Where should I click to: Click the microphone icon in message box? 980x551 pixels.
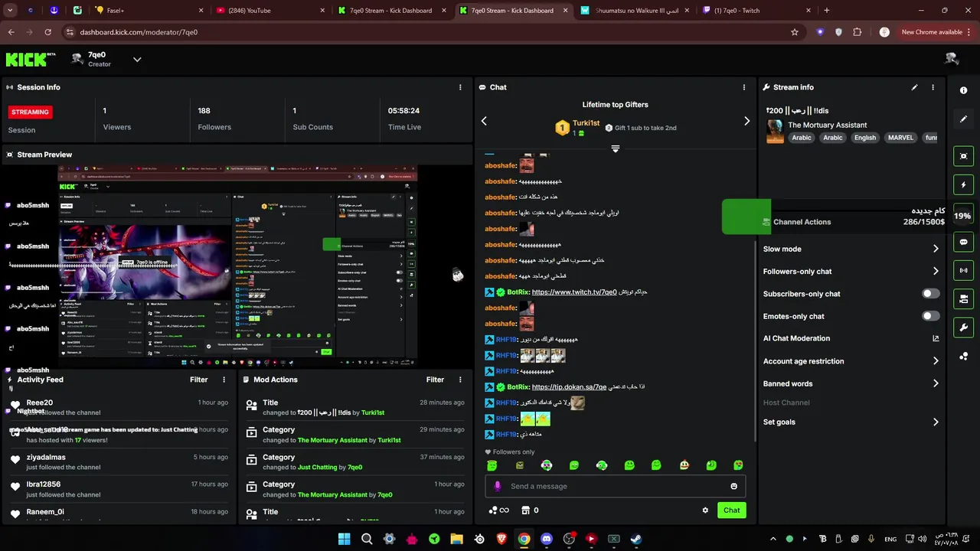pos(498,486)
